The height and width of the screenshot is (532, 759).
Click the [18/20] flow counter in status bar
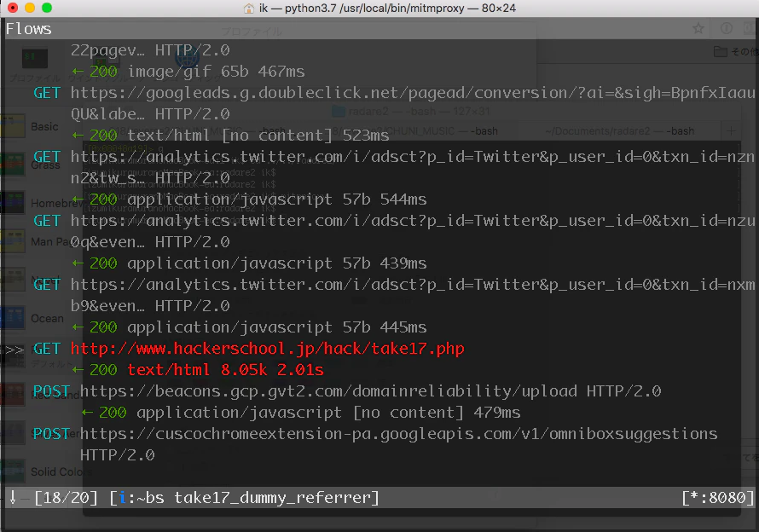(66, 498)
